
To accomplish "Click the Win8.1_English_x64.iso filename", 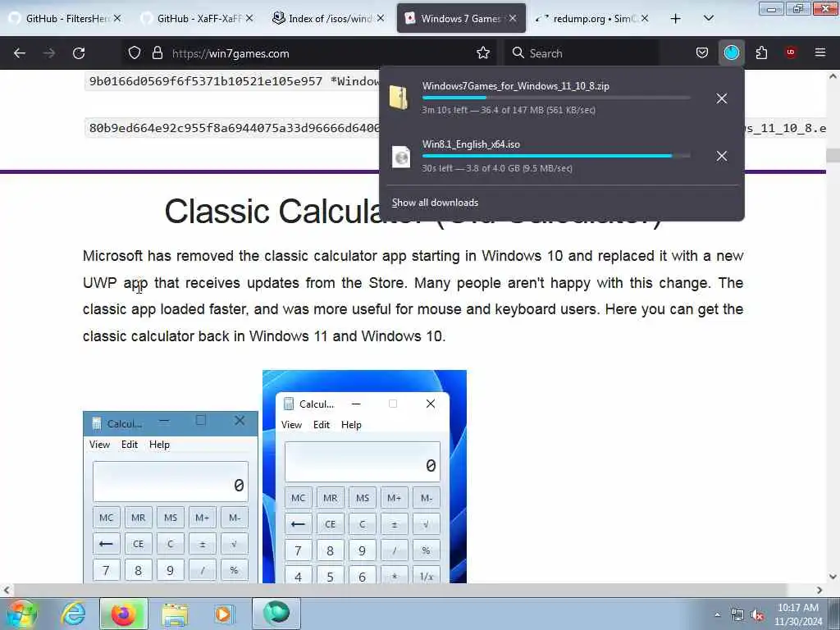I will click(x=471, y=144).
